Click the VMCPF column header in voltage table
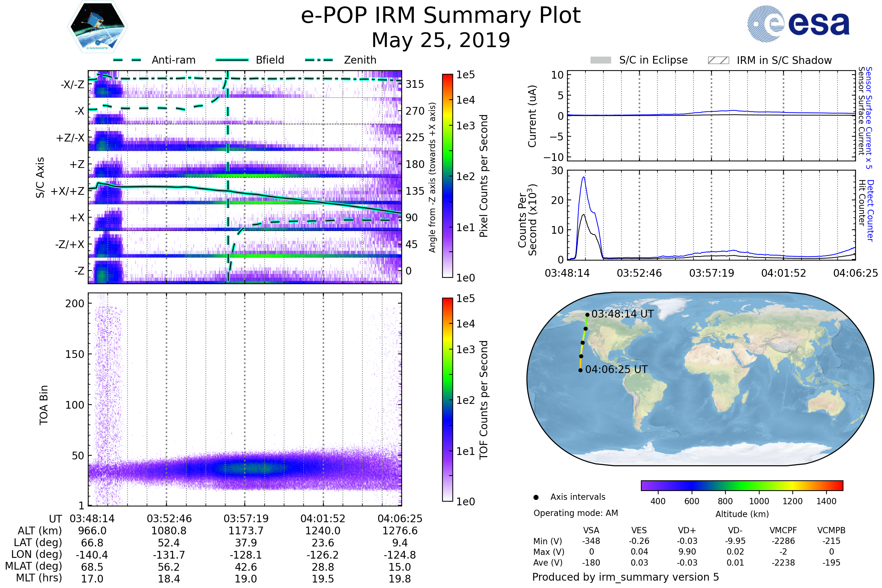This screenshot has height=588, width=882. pyautogui.click(x=783, y=530)
